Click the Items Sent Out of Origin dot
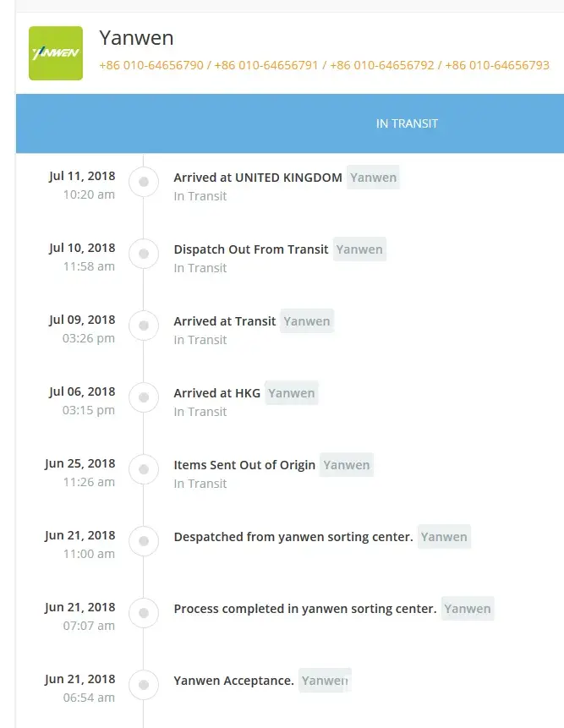564x728 pixels. coord(144,468)
